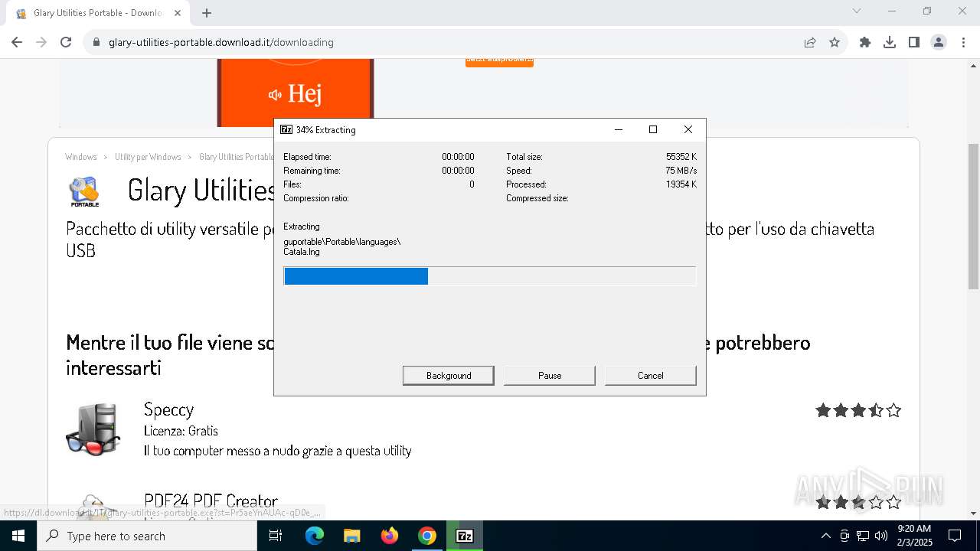Click the extraction progress bar

[x=490, y=276]
